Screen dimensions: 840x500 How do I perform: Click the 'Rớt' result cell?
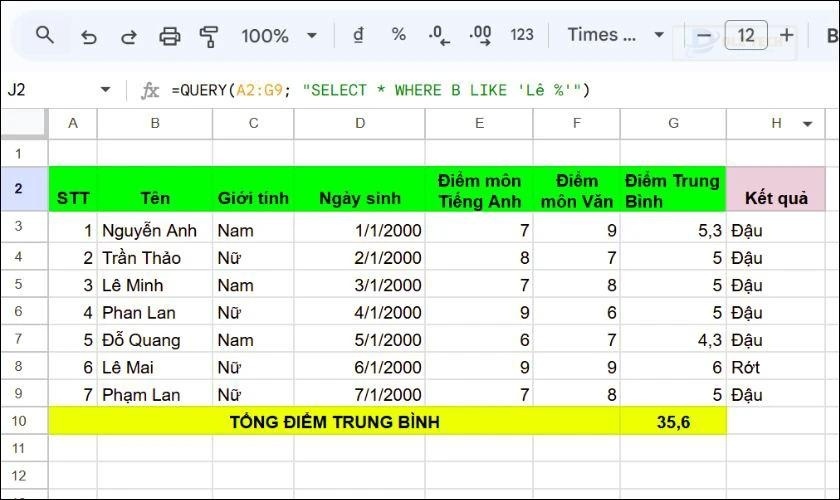pos(776,367)
